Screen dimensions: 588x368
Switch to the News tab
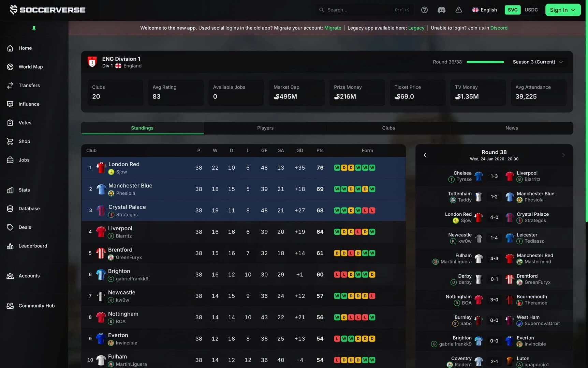512,128
